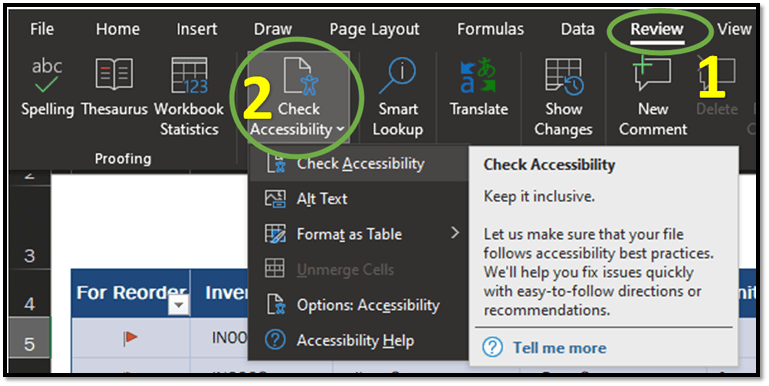Switch to the Insert tab

coord(197,29)
